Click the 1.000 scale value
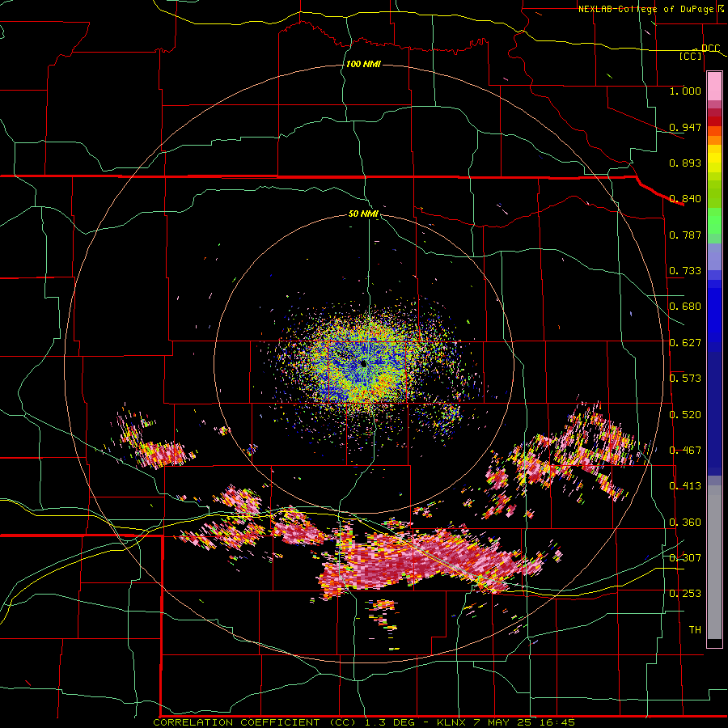 [685, 91]
